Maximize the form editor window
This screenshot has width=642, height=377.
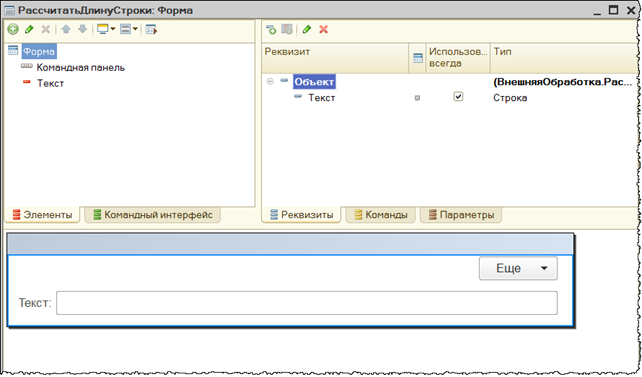pyautogui.click(x=613, y=10)
